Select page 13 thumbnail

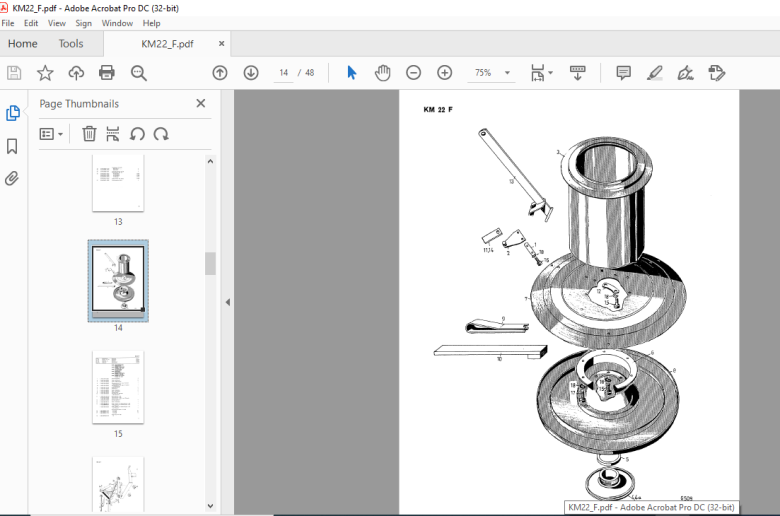(x=118, y=183)
